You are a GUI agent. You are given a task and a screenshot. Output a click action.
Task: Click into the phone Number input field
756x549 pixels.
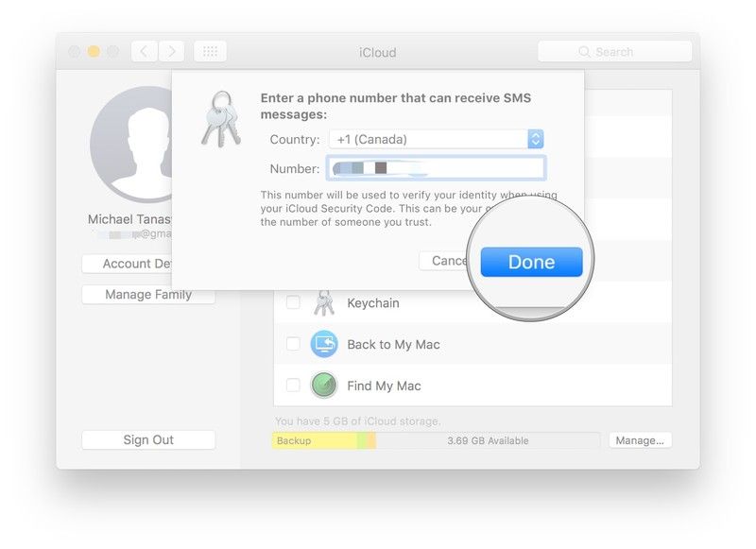click(x=436, y=169)
